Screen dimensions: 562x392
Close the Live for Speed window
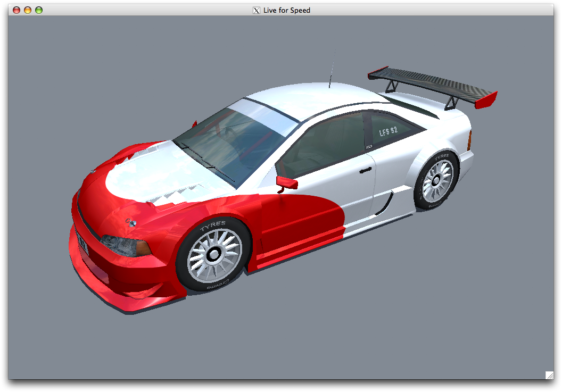(x=16, y=10)
